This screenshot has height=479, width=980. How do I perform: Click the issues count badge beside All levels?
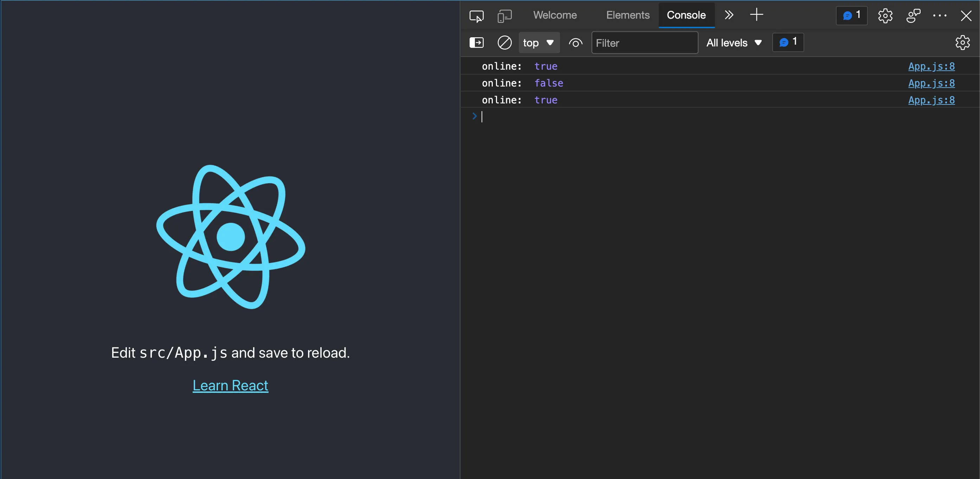pos(787,42)
